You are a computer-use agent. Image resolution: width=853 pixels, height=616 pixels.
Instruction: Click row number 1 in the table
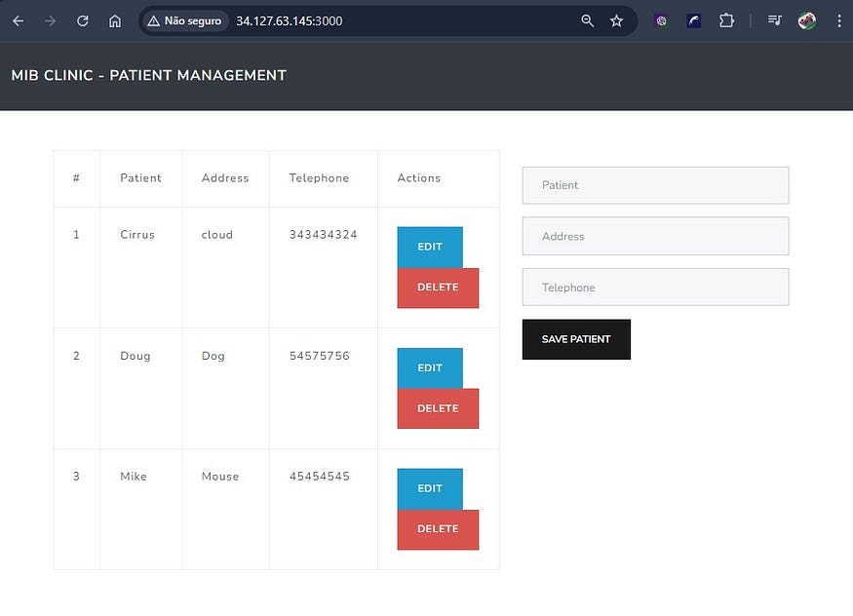tap(76, 234)
